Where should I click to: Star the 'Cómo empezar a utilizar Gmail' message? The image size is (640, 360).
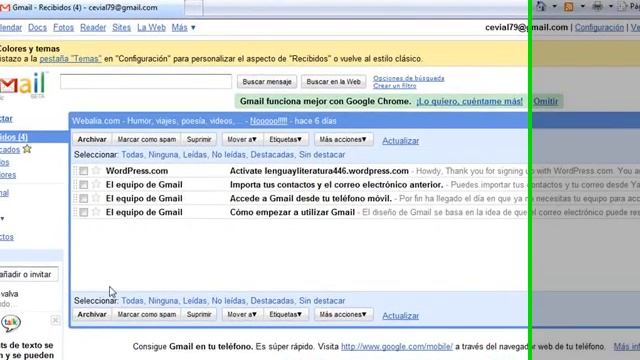click(x=96, y=212)
